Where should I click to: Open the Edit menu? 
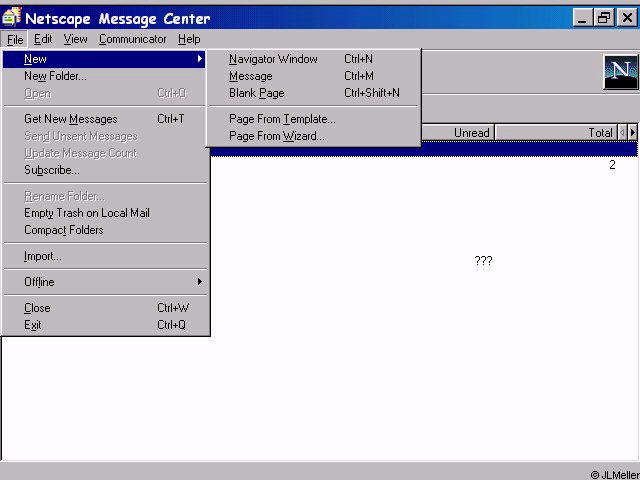click(43, 39)
